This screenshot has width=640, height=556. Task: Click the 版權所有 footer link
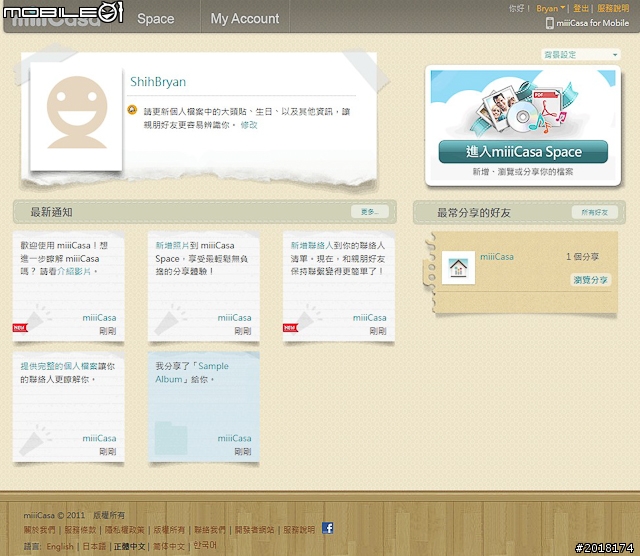(169, 530)
